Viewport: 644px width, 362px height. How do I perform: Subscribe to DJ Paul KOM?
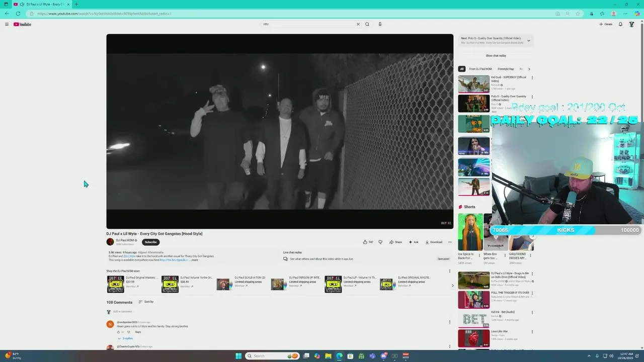point(150,242)
